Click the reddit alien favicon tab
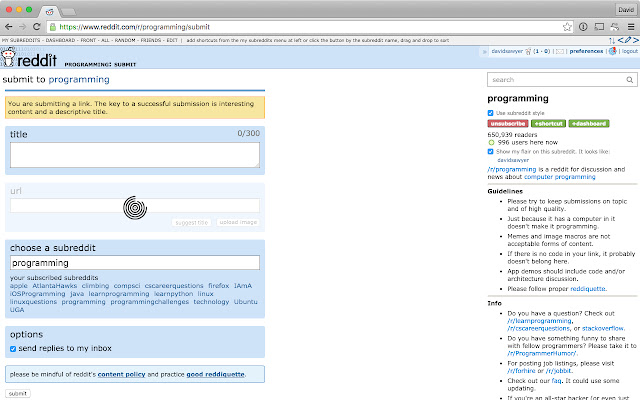Image resolution: width=640 pixels, height=400 pixels. coord(49,11)
